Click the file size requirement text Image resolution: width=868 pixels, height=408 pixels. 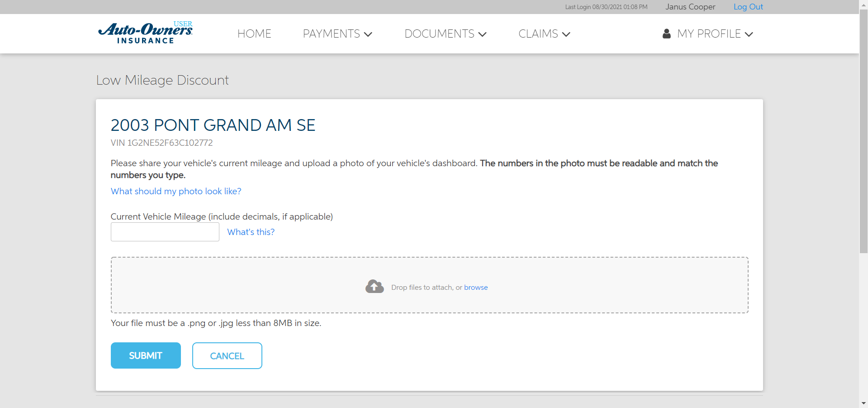click(x=216, y=323)
